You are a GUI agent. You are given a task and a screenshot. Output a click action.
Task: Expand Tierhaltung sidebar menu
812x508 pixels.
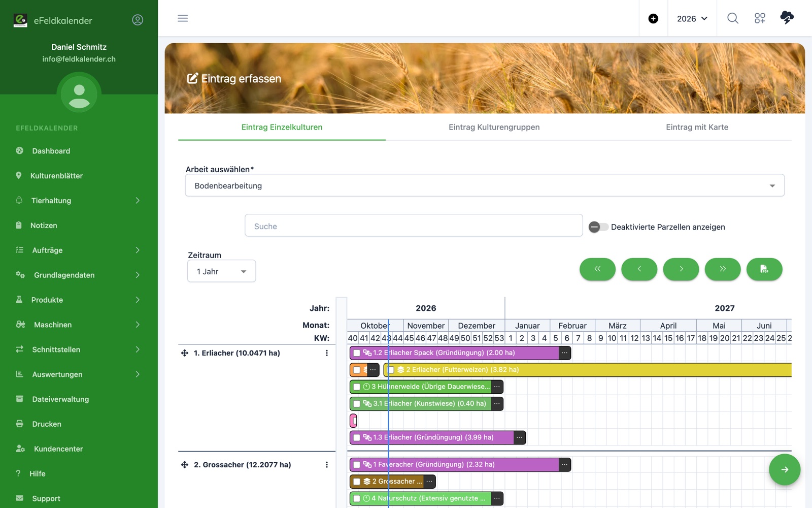click(79, 201)
